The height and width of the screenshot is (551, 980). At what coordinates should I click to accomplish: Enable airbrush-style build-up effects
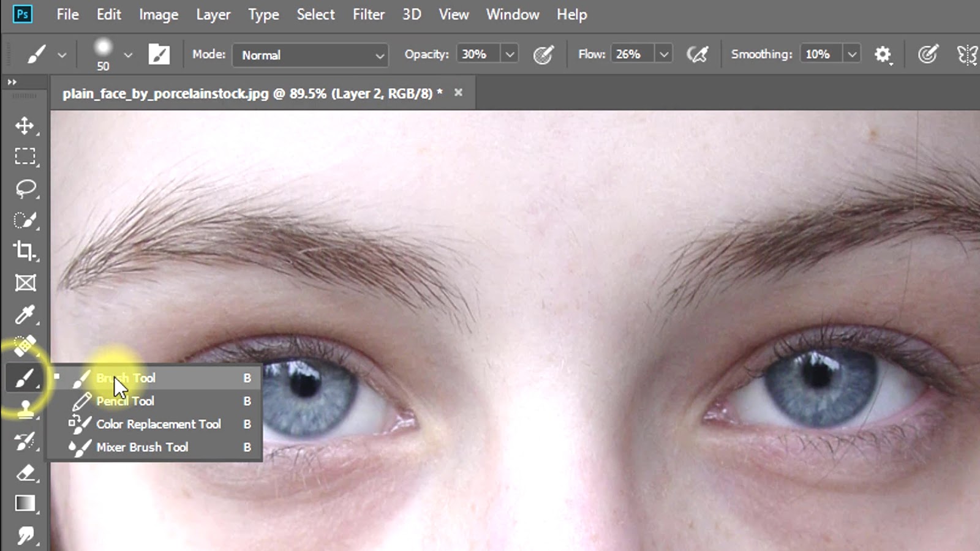tap(697, 54)
